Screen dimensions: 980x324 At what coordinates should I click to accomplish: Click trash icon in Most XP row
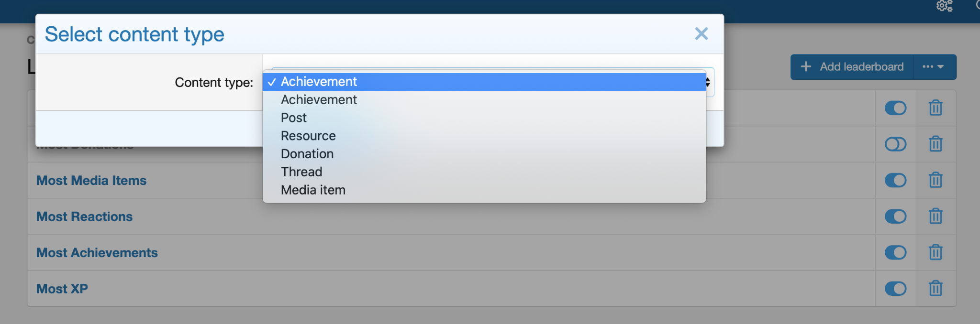click(x=935, y=289)
